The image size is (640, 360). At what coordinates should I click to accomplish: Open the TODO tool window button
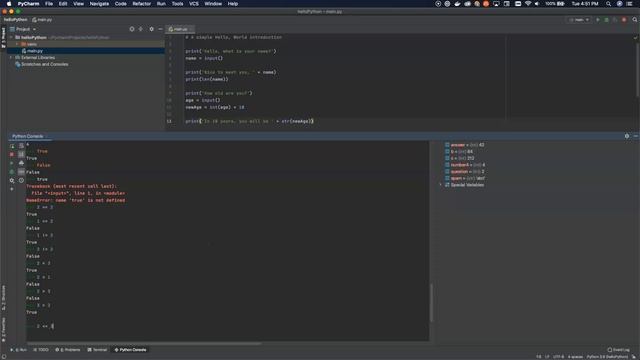pyautogui.click(x=41, y=350)
